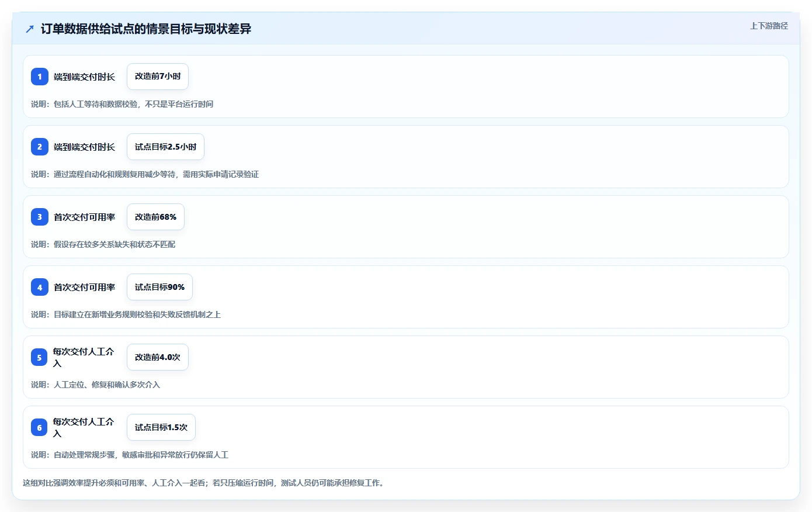Screen dimensions: 812x512
Task: Click the arrow icon beside the panel title
Action: [x=30, y=29]
